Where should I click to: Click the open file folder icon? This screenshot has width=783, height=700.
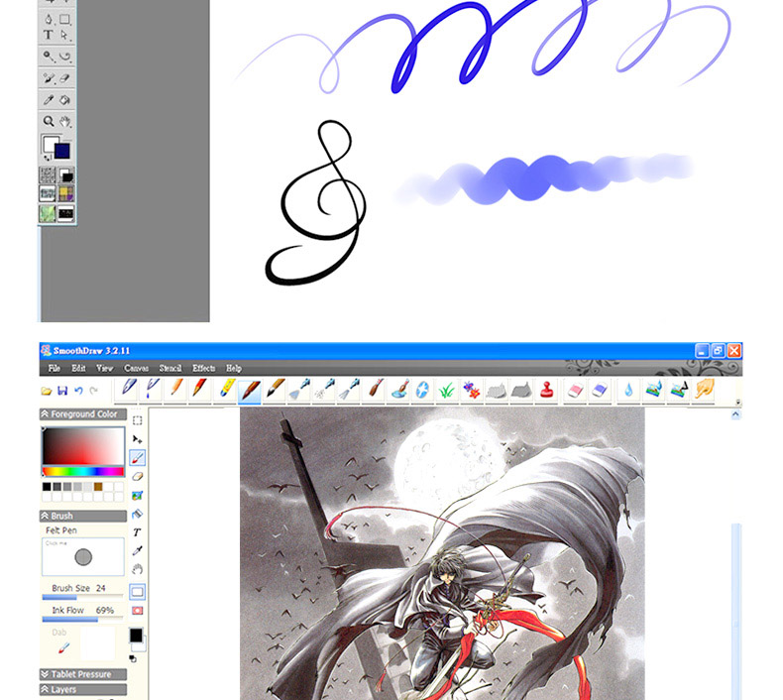pyautogui.click(x=46, y=391)
